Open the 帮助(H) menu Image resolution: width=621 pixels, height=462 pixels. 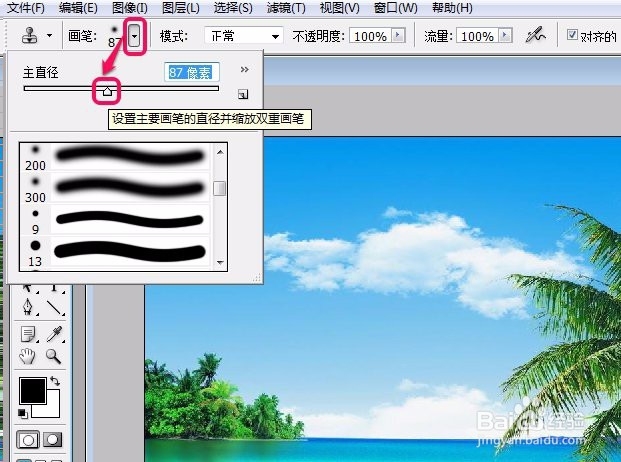click(452, 7)
